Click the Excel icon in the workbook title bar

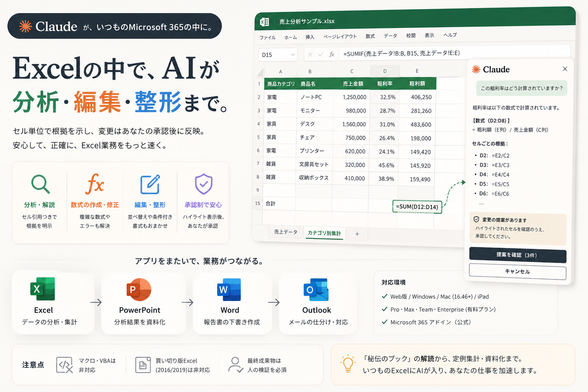(264, 22)
